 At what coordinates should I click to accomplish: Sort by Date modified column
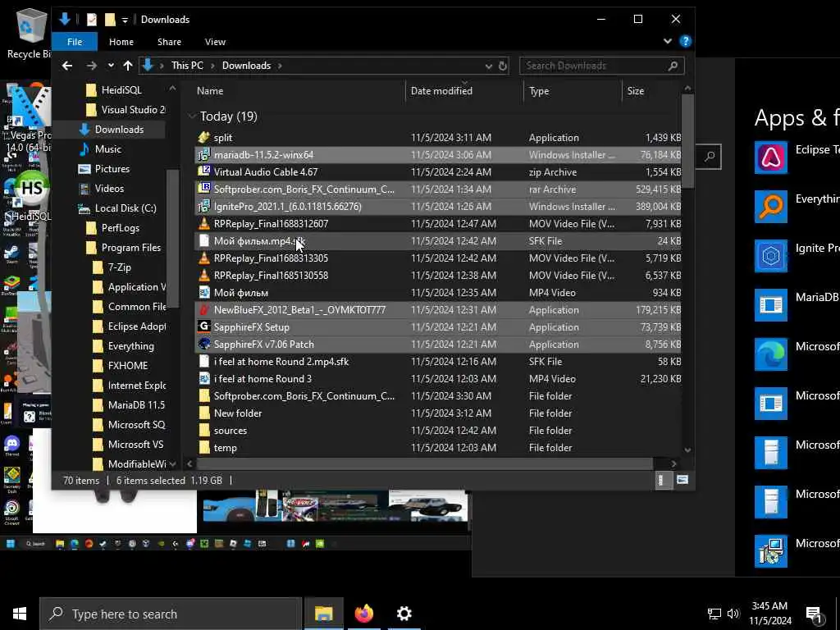point(441,91)
